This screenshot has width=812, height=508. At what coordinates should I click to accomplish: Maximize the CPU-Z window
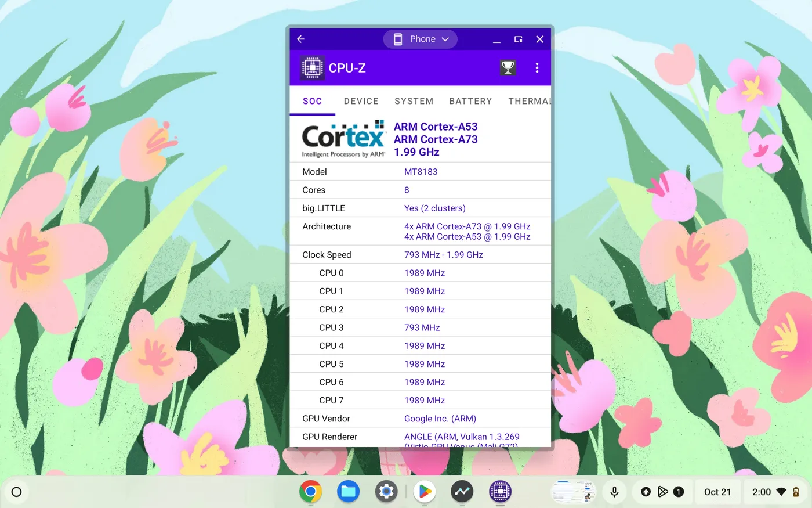[519, 39]
